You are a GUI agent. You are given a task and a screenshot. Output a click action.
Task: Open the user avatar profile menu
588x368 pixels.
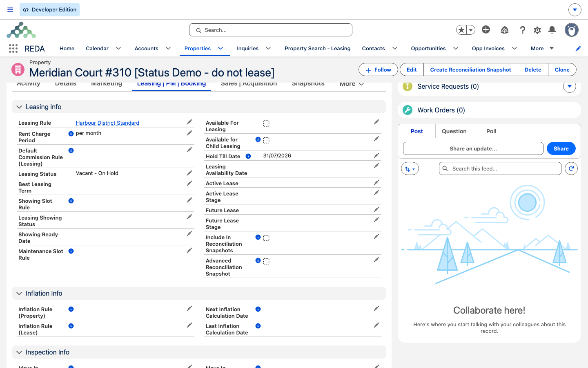pos(572,30)
